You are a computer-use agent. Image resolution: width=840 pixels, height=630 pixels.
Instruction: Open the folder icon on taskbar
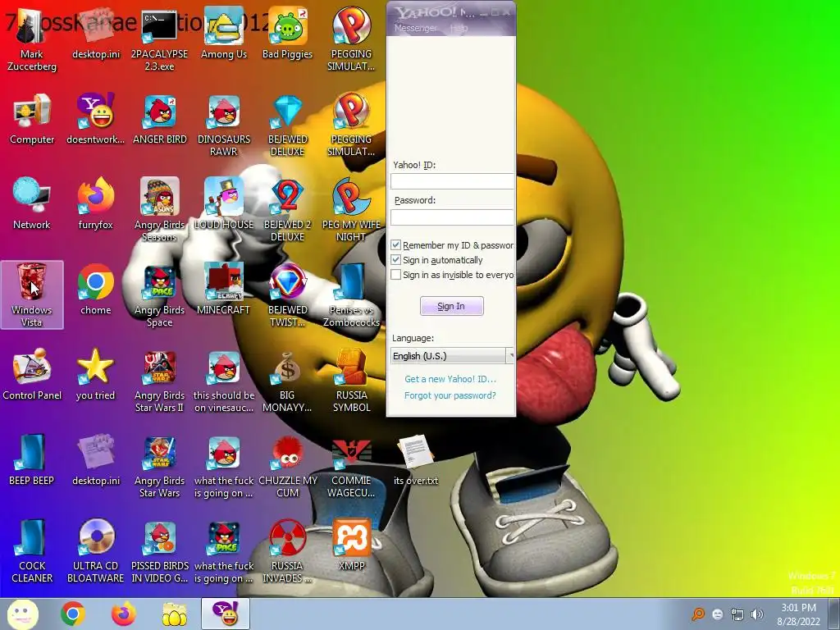click(x=175, y=614)
